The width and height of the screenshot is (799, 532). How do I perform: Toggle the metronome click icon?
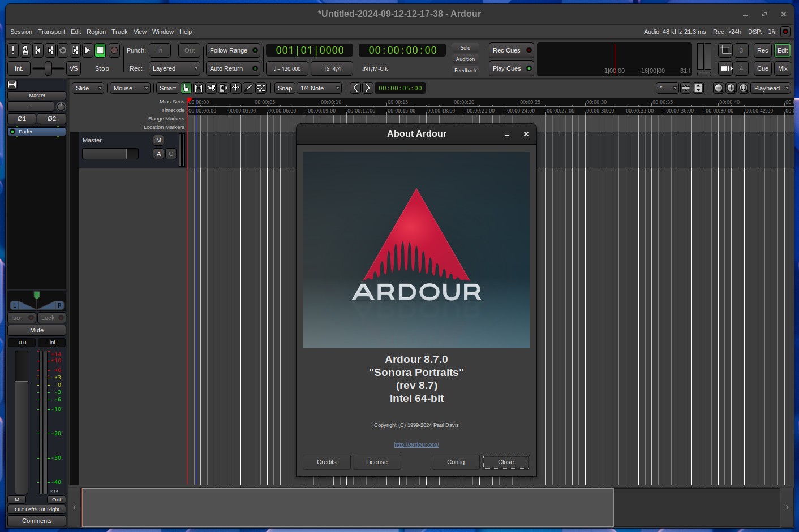click(x=25, y=50)
